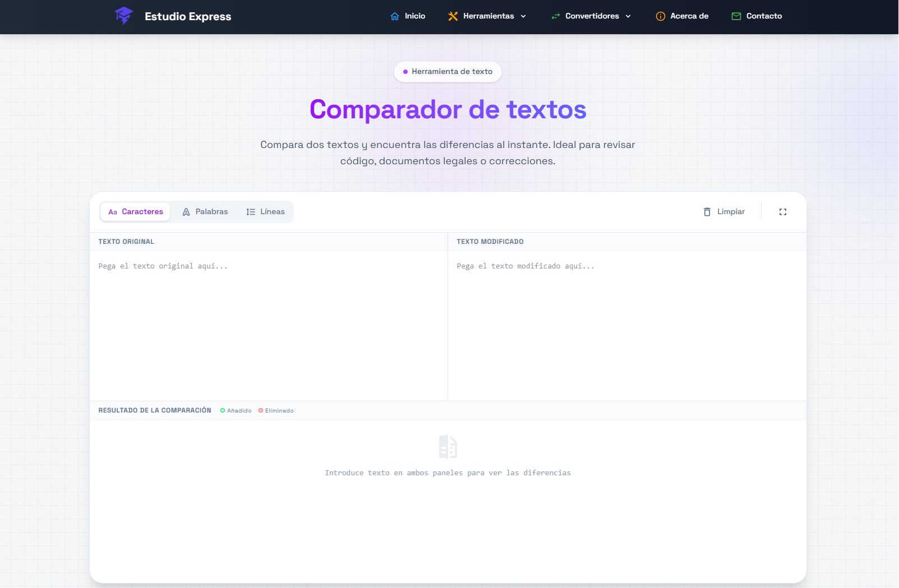
Task: Open fullscreen mode with the expand icon
Action: coord(783,212)
